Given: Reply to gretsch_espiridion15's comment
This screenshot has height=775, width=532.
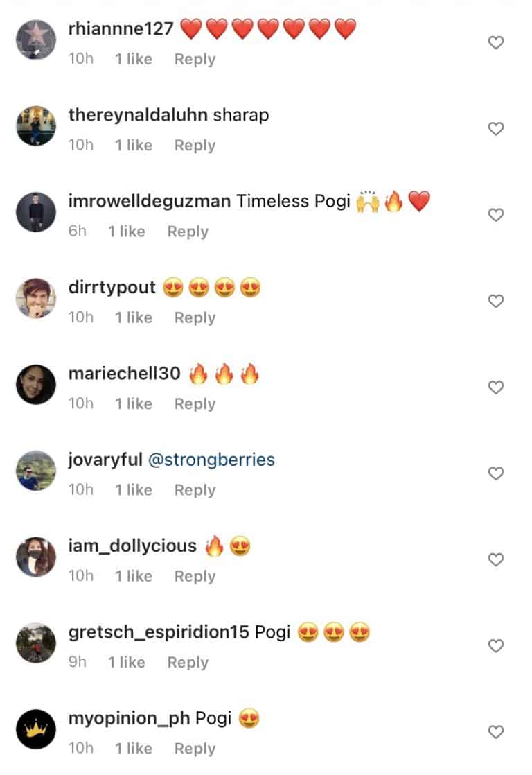Looking at the screenshot, I should coord(188,662).
